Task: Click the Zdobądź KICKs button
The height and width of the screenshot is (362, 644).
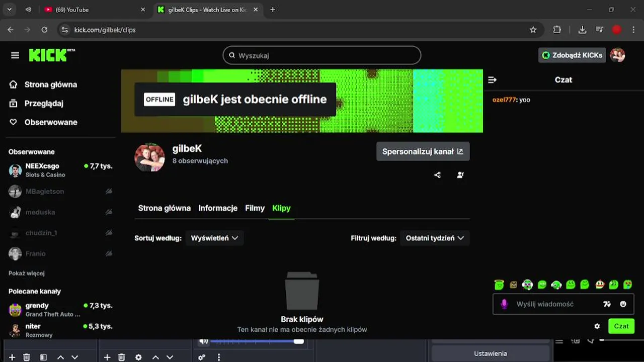Action: click(x=572, y=55)
